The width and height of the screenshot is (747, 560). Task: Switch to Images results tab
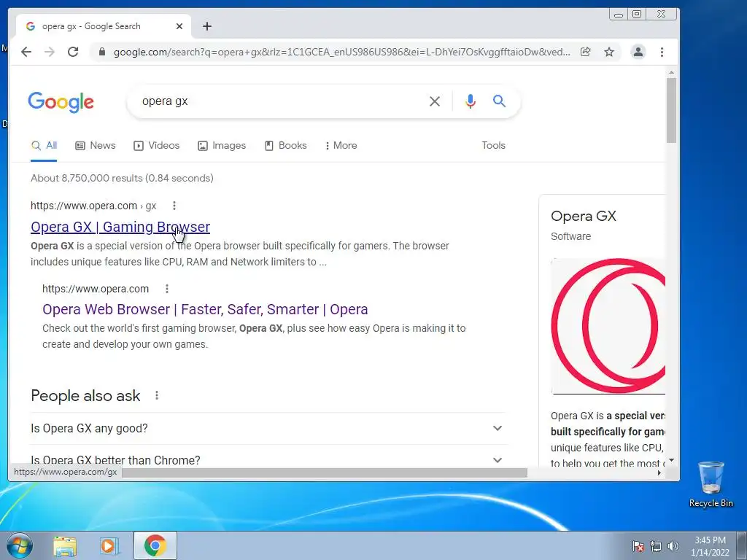click(x=222, y=146)
